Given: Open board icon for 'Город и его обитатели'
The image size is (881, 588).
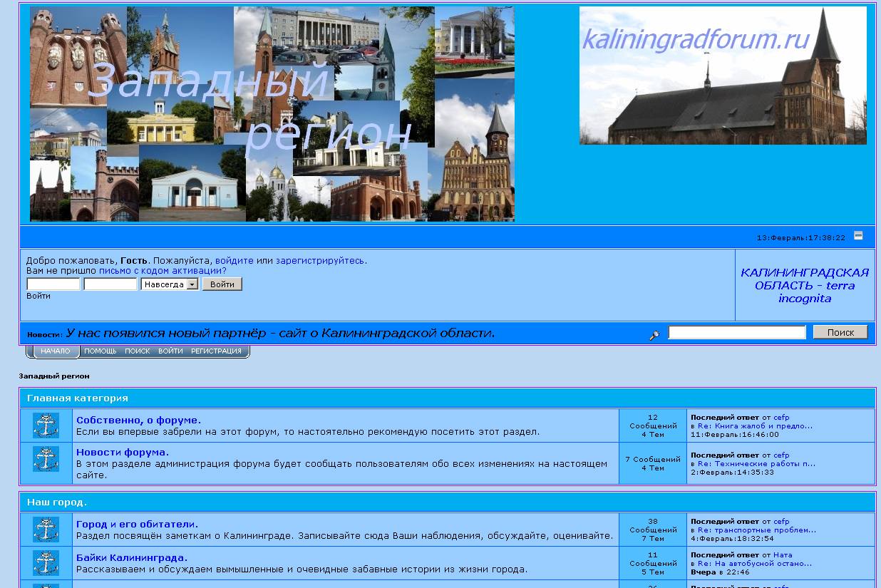Looking at the screenshot, I should 46,530.
